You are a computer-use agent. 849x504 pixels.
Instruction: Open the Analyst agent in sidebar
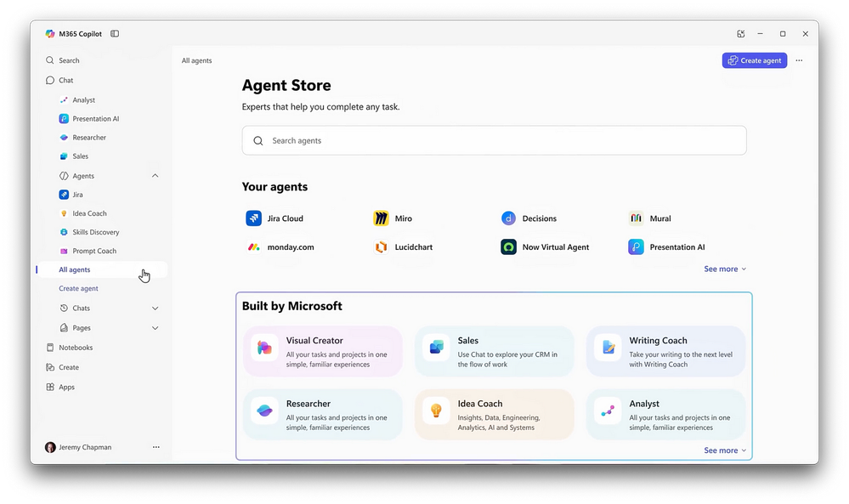coord(84,99)
